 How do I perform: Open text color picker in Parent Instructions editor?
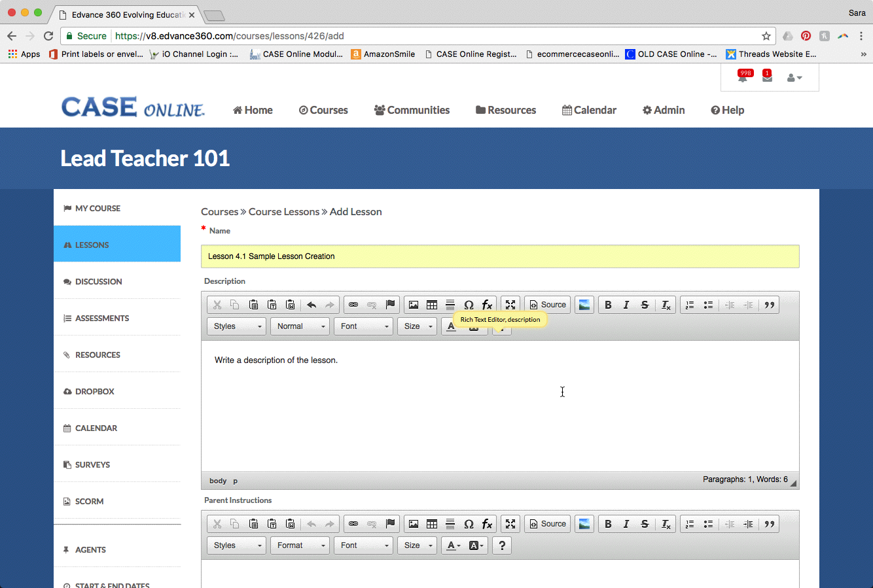454,545
